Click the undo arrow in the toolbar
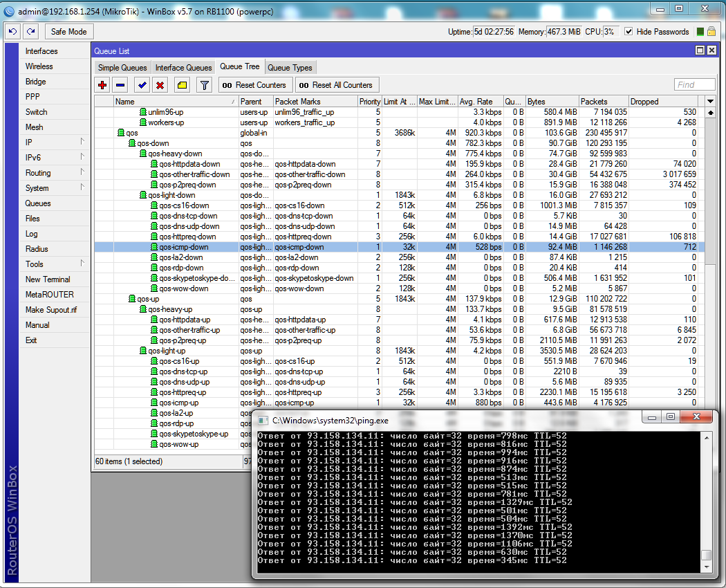 pos(11,31)
